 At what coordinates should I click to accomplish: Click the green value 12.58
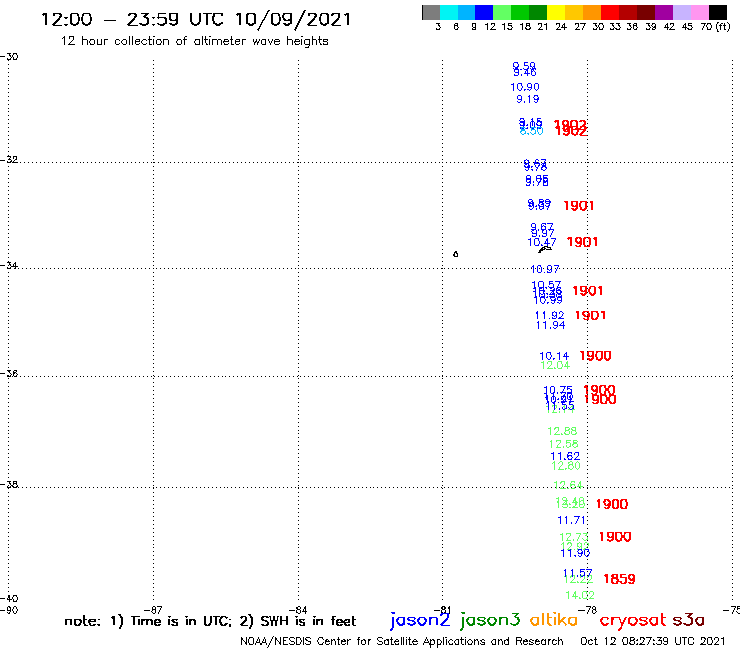(x=563, y=444)
